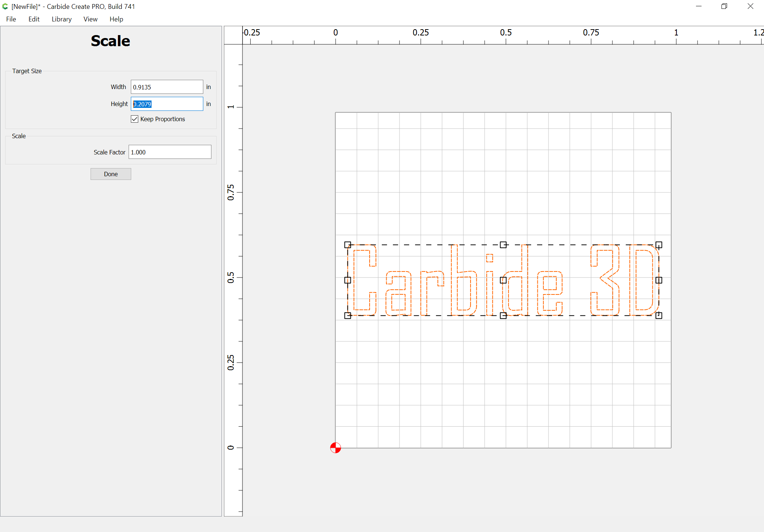Minimize the Carbide Create window
The width and height of the screenshot is (764, 532).
tap(699, 6)
